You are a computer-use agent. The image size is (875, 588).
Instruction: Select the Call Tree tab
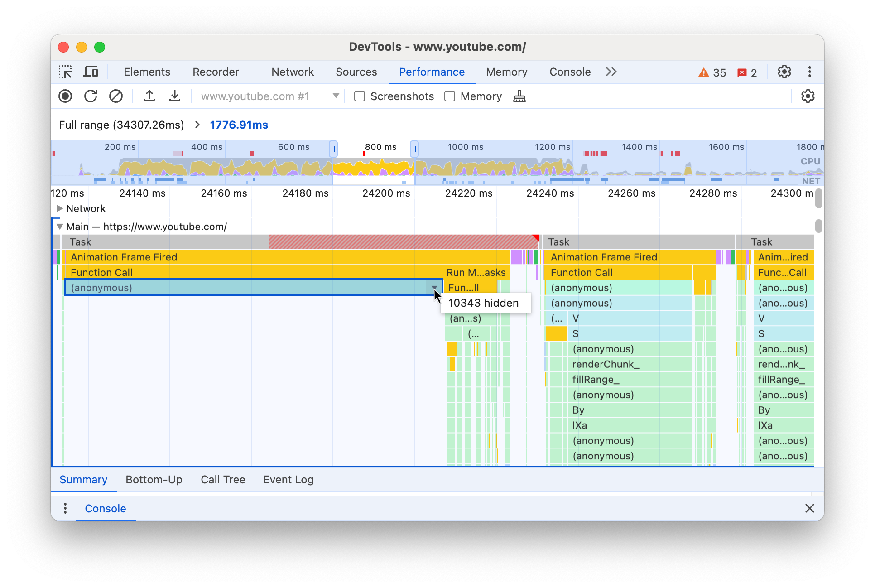(x=223, y=480)
